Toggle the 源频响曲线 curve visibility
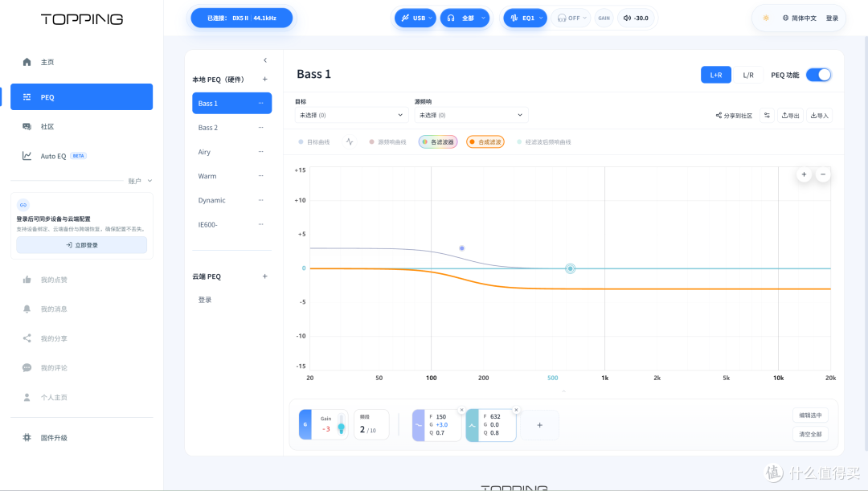Image resolution: width=868 pixels, height=491 pixels. click(387, 142)
